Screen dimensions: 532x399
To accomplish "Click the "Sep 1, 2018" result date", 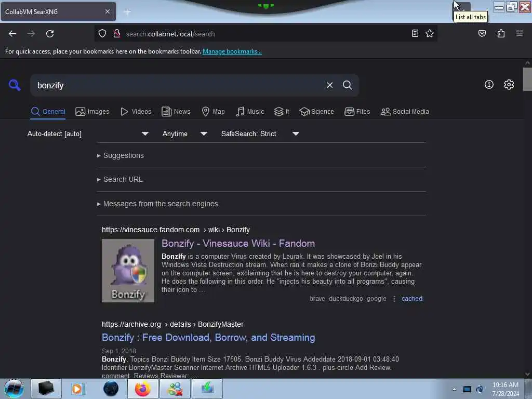I will pos(119,351).
